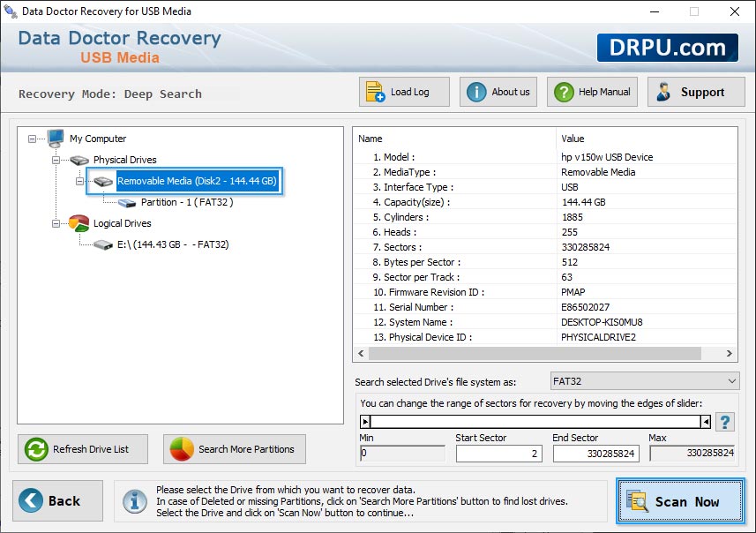
Task: Collapse the My Computer tree node
Action: point(32,139)
